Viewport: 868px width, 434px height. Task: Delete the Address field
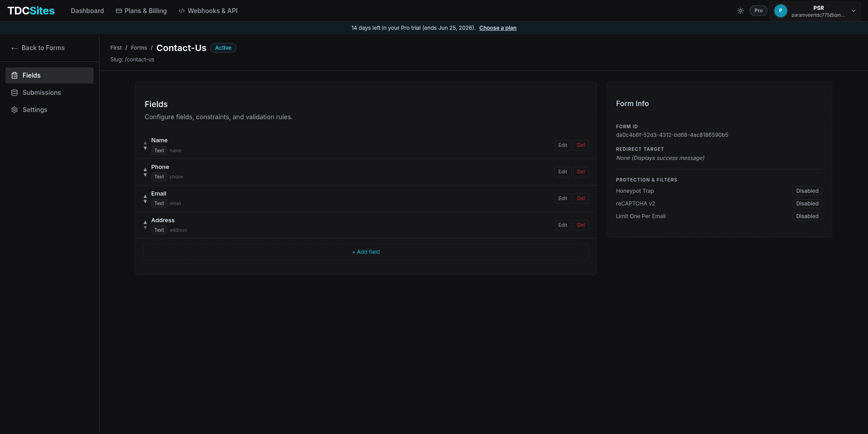click(581, 225)
